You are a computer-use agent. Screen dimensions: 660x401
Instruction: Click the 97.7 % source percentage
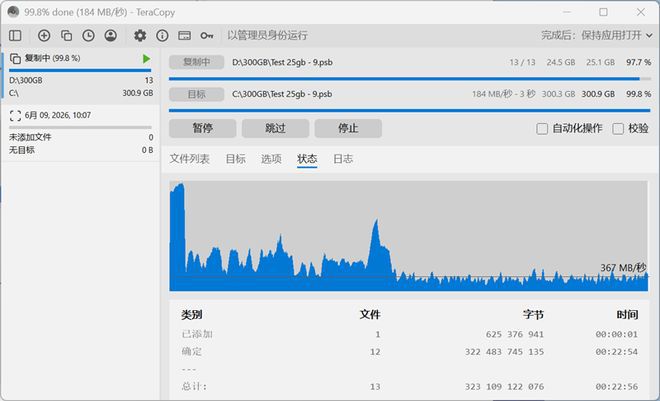(x=639, y=62)
